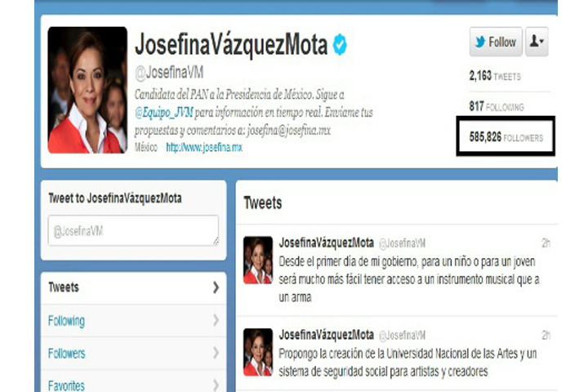Select the Tweets item in sidebar
The width and height of the screenshot is (588, 392).
pos(133,287)
